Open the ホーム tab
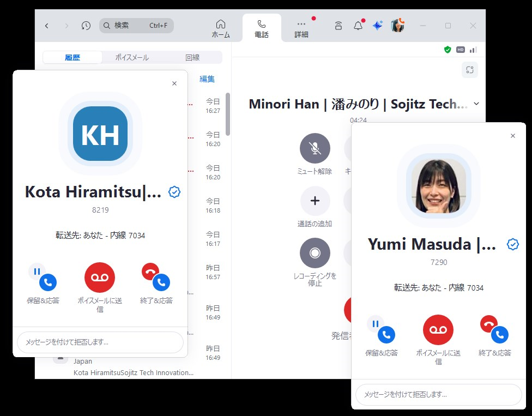 click(221, 28)
